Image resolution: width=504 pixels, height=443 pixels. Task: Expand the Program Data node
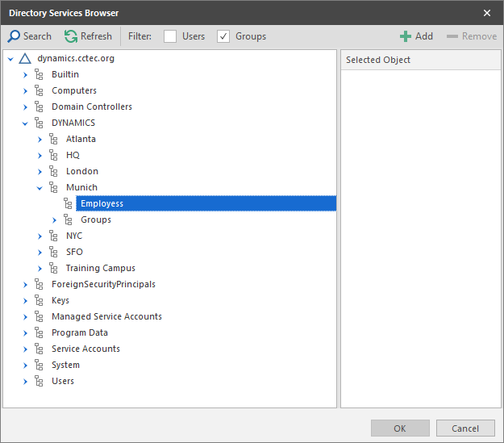[25, 333]
